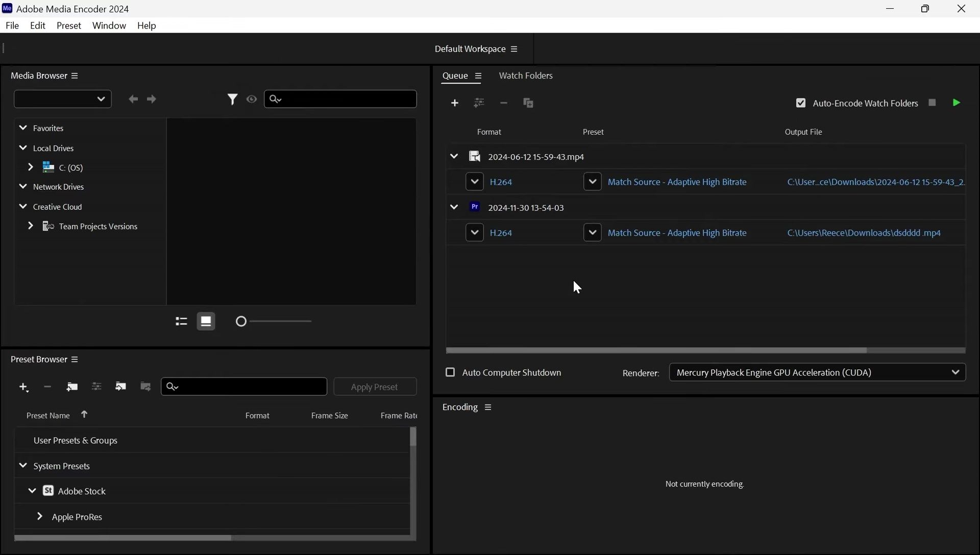The width and height of the screenshot is (980, 555).
Task: Open the Encoding panel menu icon
Action: click(488, 407)
